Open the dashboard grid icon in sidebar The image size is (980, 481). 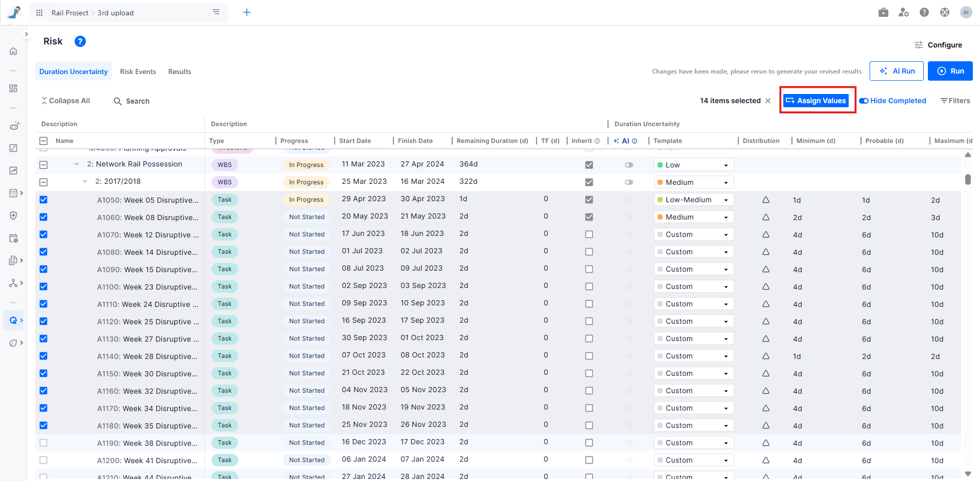13,88
